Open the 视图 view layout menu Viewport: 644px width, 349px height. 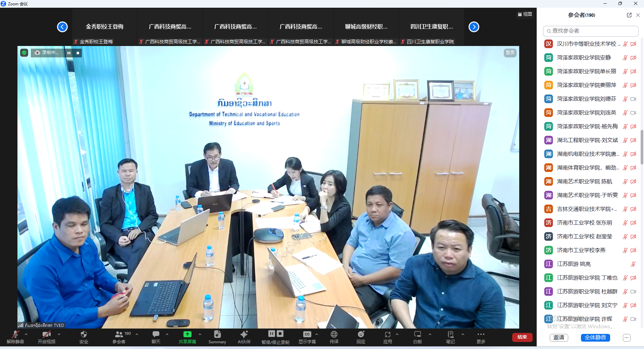[x=525, y=14]
